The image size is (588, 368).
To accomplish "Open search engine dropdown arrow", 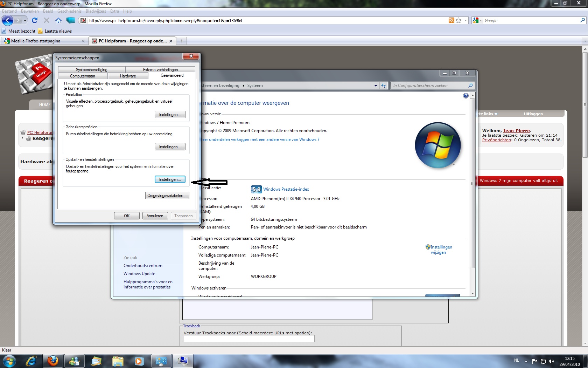I will point(481,20).
